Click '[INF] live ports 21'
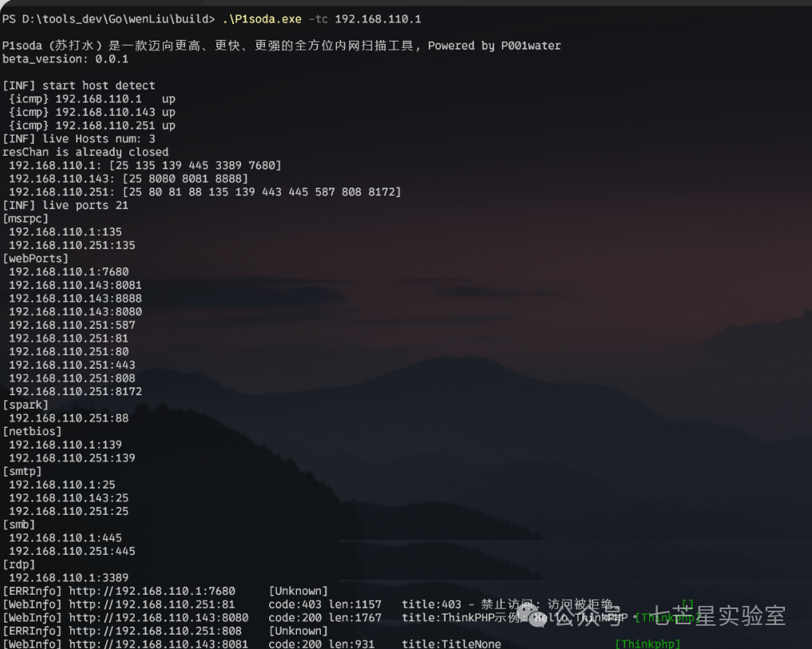 [x=65, y=205]
